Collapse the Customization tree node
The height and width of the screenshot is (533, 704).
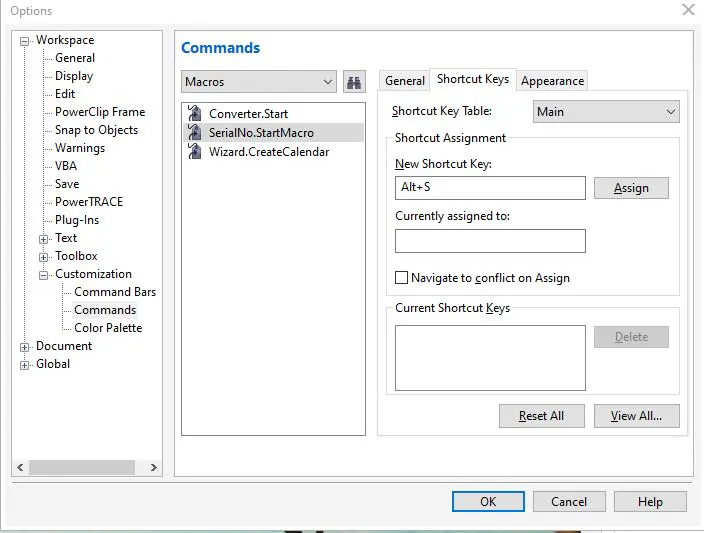pos(43,275)
